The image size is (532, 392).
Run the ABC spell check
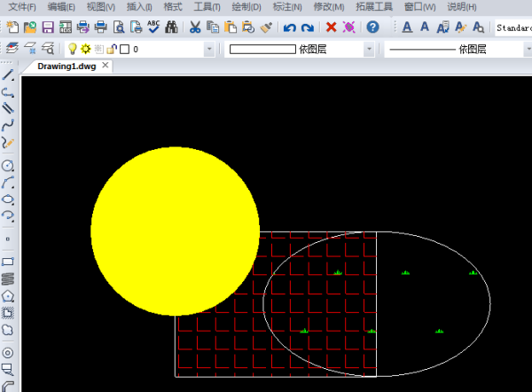click(x=153, y=27)
